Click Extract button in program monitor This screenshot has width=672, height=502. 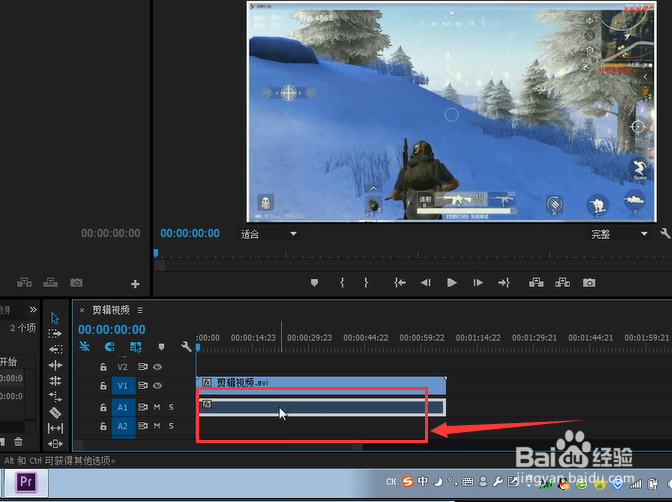point(562,283)
